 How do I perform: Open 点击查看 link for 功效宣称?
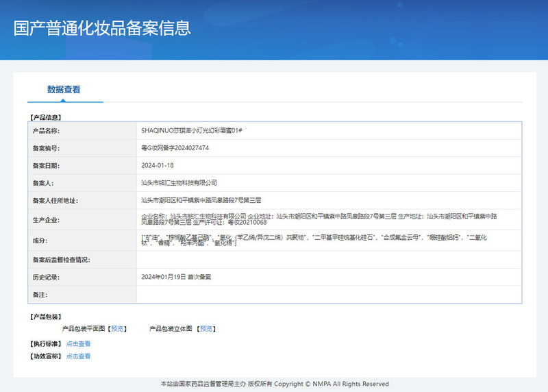pos(78,356)
